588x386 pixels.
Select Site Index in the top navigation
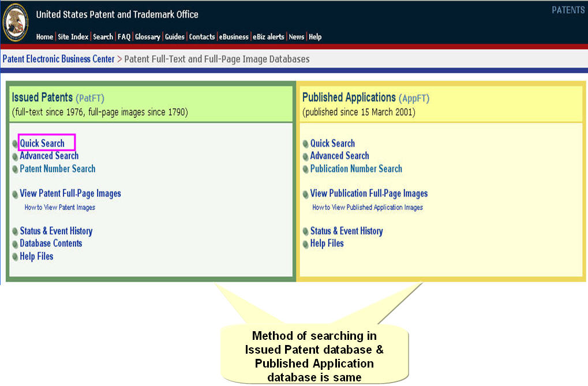[73, 37]
